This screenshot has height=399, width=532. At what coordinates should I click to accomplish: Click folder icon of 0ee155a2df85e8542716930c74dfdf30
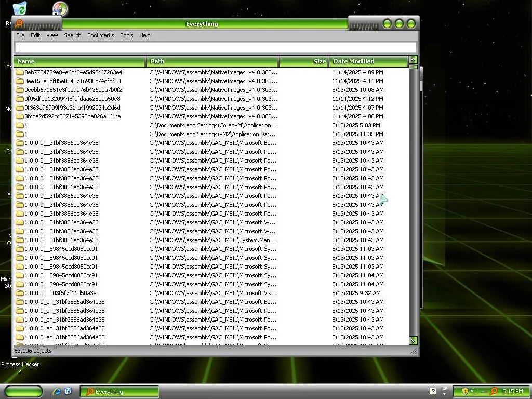pyautogui.click(x=20, y=81)
